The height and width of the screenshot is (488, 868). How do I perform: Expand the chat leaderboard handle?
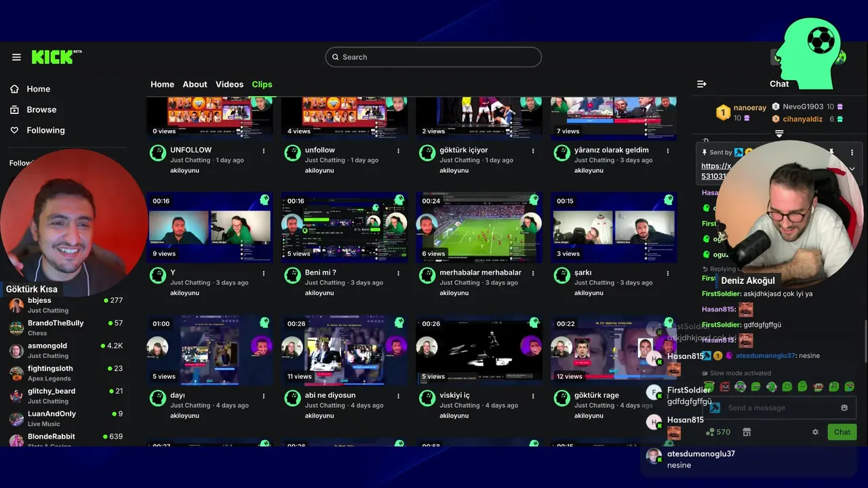pyautogui.click(x=779, y=134)
